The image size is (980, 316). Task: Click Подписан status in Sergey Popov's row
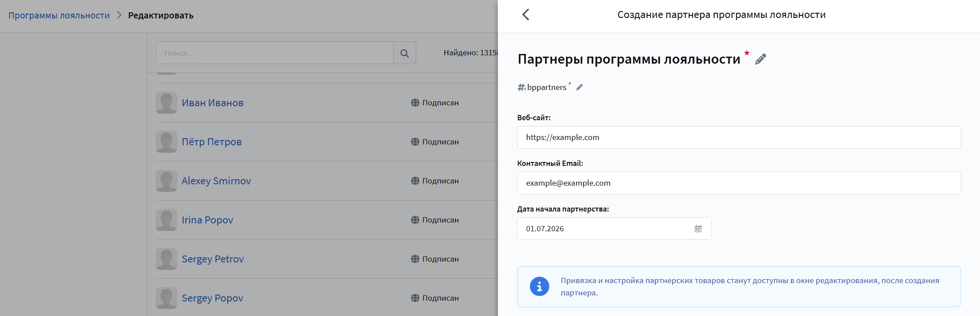[440, 298]
